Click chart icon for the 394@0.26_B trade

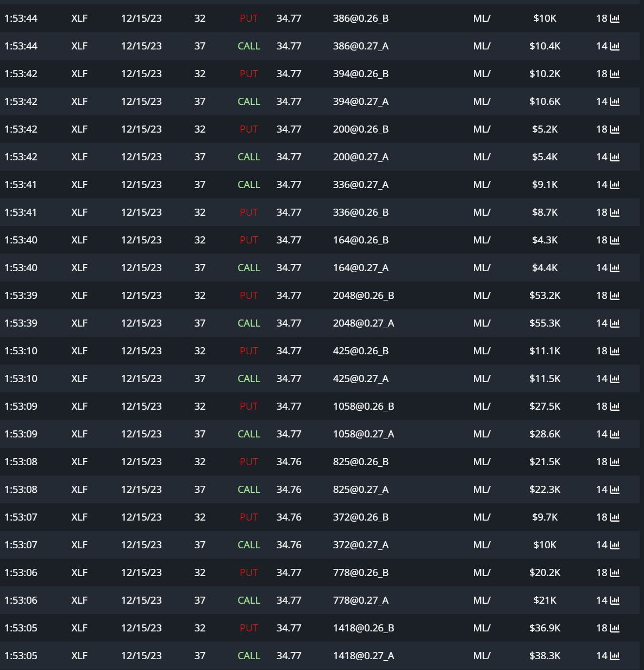615,74
